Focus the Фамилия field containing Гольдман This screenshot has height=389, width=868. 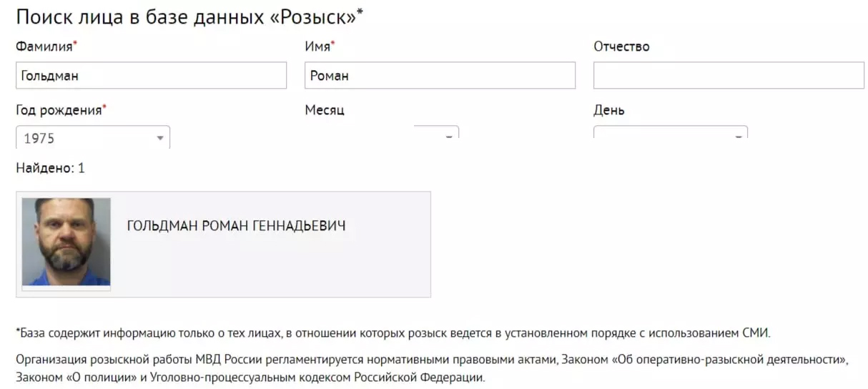(x=151, y=75)
